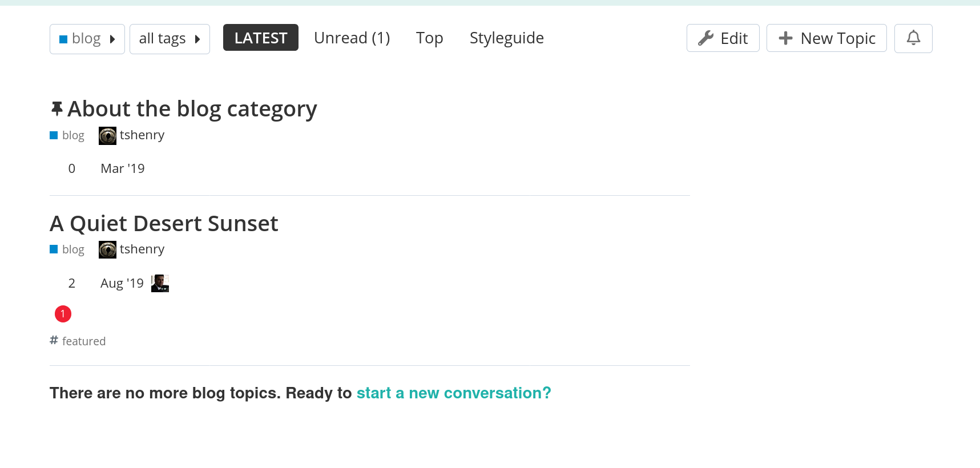The height and width of the screenshot is (468, 980).
Task: Expand the blog category dropdown
Action: point(87,39)
